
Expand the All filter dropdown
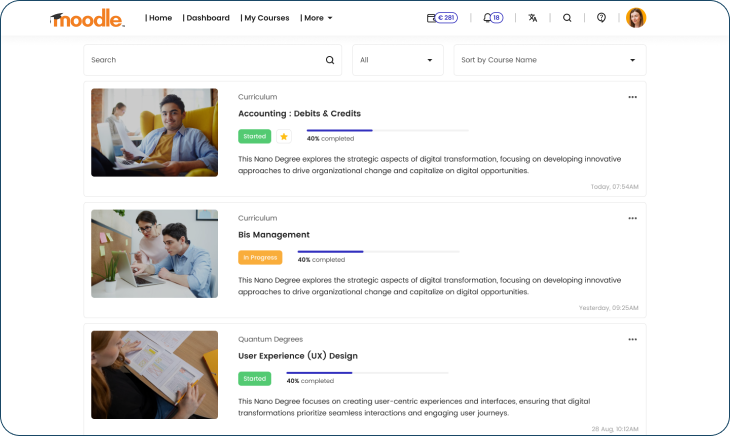point(398,60)
